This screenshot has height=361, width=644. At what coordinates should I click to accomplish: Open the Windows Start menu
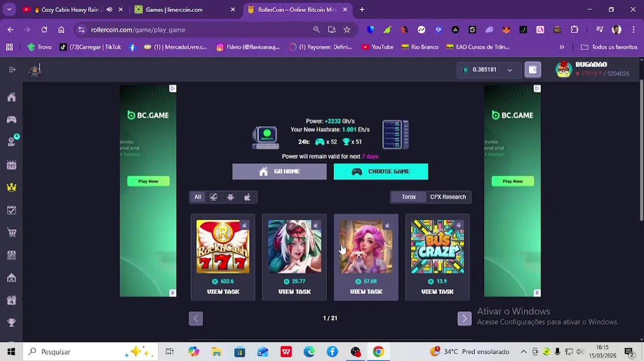(x=11, y=351)
